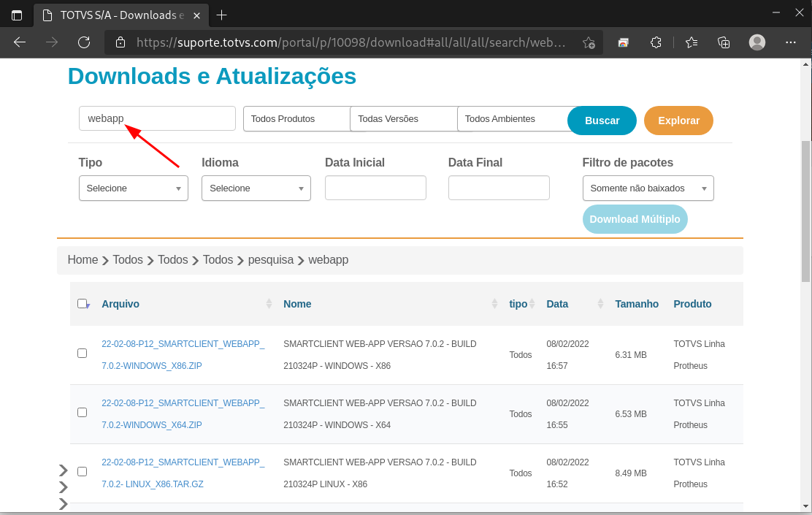812x515 pixels.
Task: Sort by the Data column arrows
Action: tap(600, 304)
